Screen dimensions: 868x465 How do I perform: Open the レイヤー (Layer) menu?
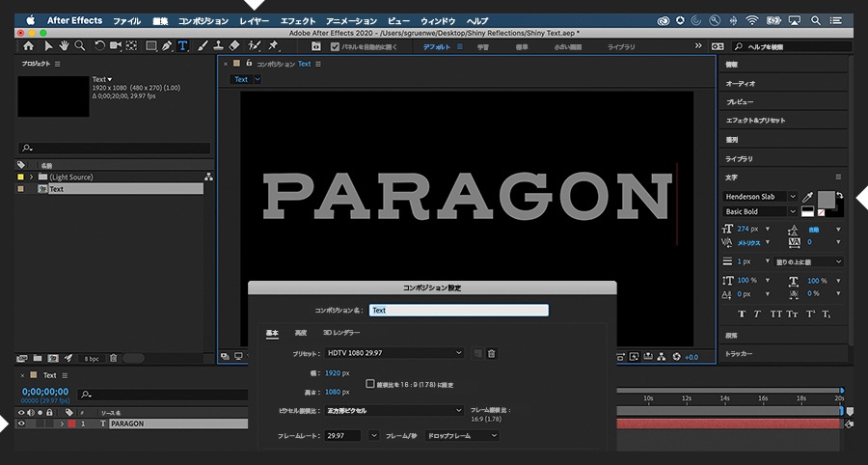pos(254,21)
